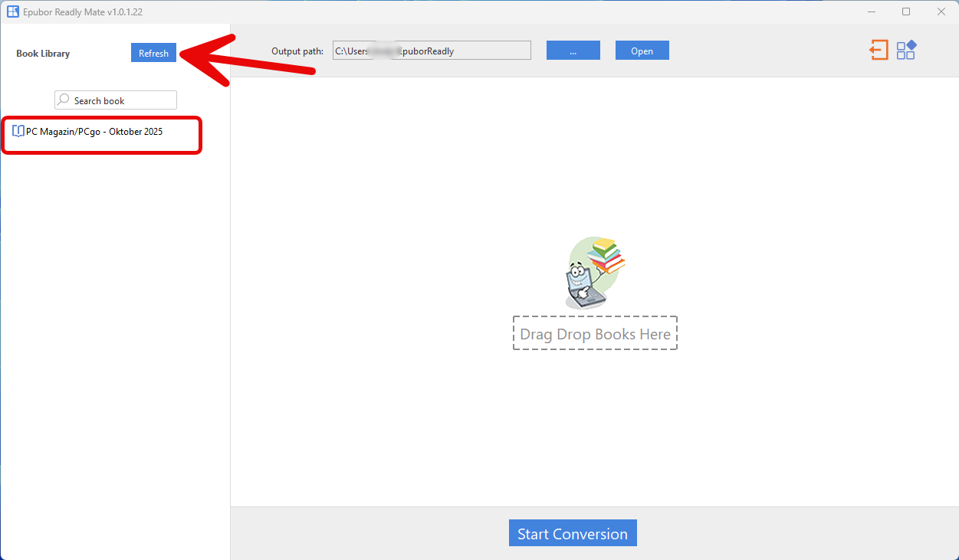Maximize the Epubor Readly Mate window
959x560 pixels.
coord(906,11)
